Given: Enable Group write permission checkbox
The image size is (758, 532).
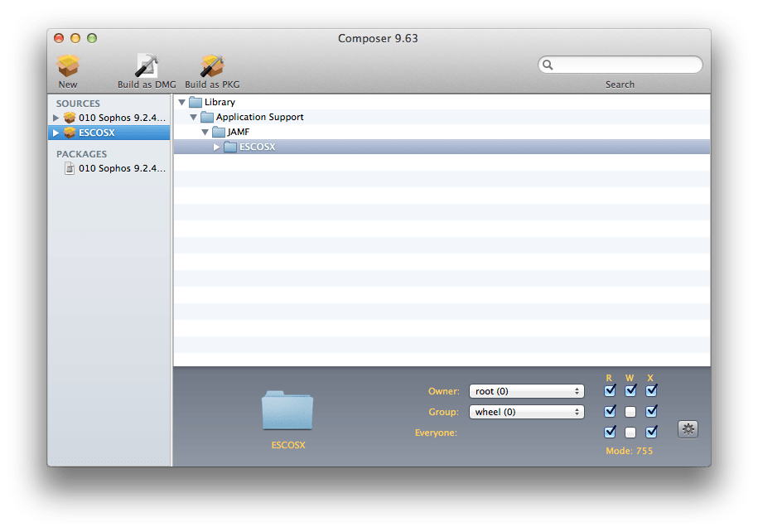Looking at the screenshot, I should click(630, 412).
